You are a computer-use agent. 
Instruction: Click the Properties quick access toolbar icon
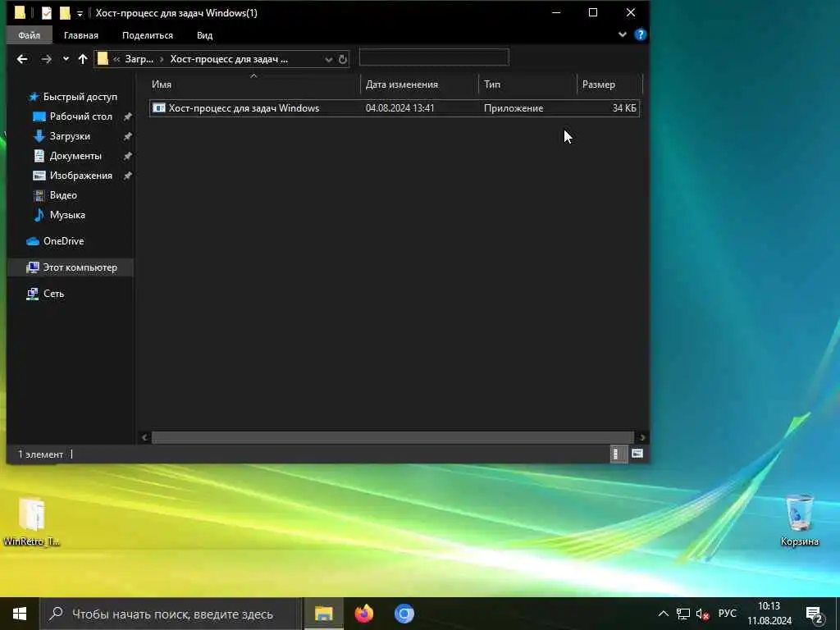tap(47, 13)
